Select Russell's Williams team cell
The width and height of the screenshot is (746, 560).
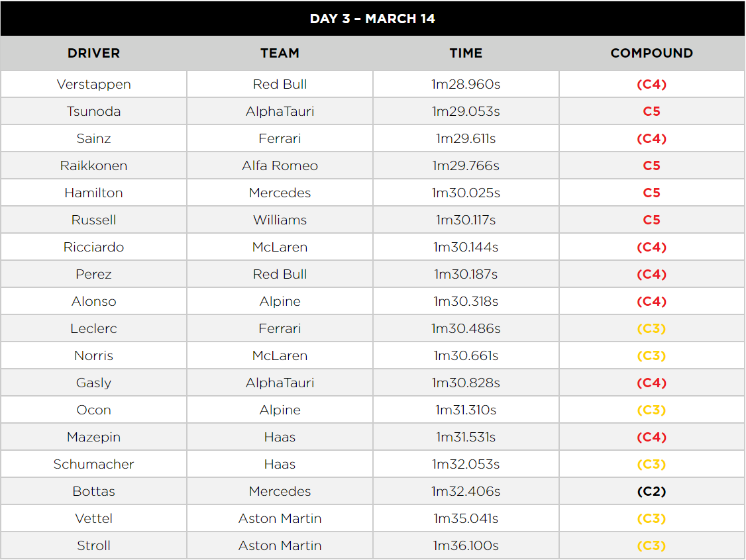[x=280, y=220]
